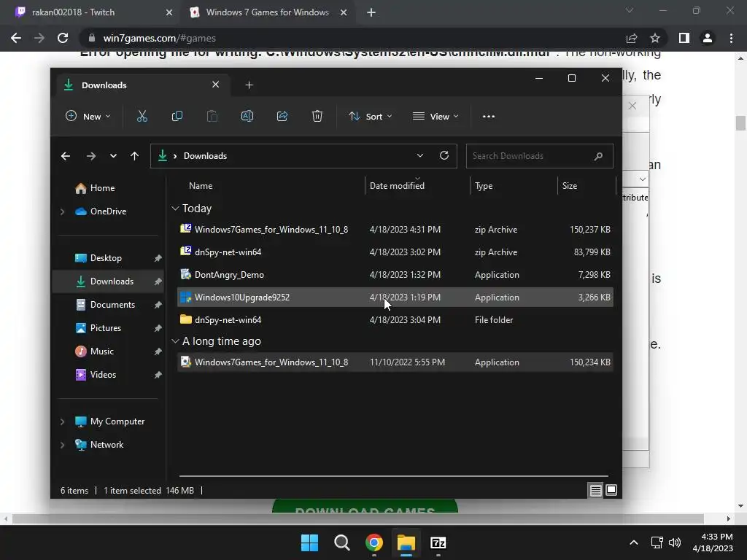Viewport: 747px width, 560px height.
Task: Close the Twitch browser tab
Action: (x=169, y=12)
